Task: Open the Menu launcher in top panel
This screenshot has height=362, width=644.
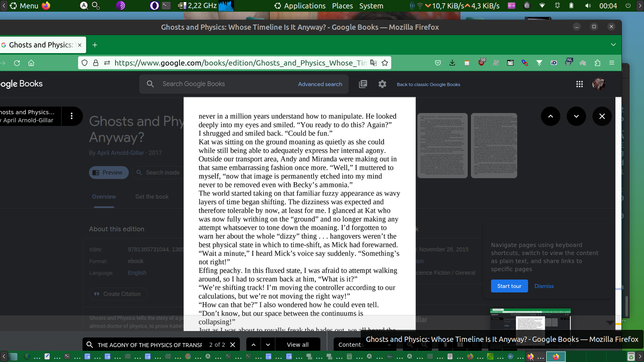Action: coord(24,6)
